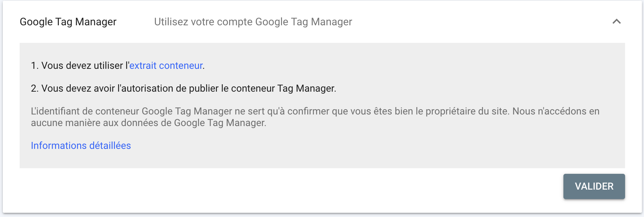Open the 'Informations détaillées' link
This screenshot has width=644, height=217.
click(81, 146)
